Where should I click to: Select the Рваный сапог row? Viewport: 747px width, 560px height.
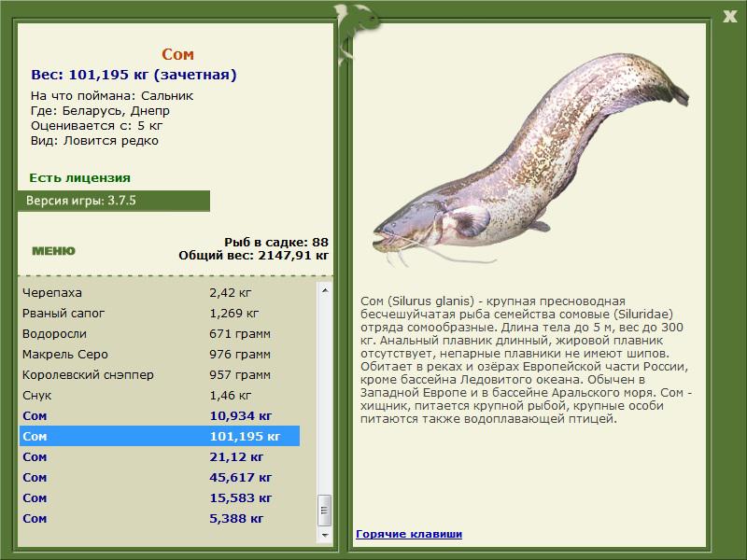tap(160, 313)
